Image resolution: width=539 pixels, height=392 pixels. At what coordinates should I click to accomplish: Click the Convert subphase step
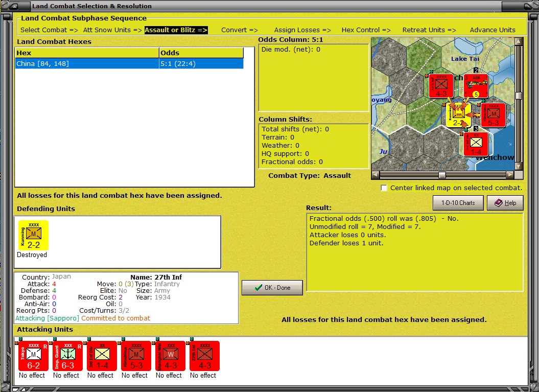[239, 30]
